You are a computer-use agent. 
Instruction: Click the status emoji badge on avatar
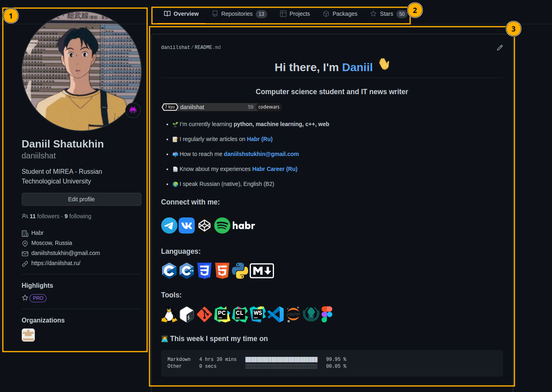click(133, 110)
